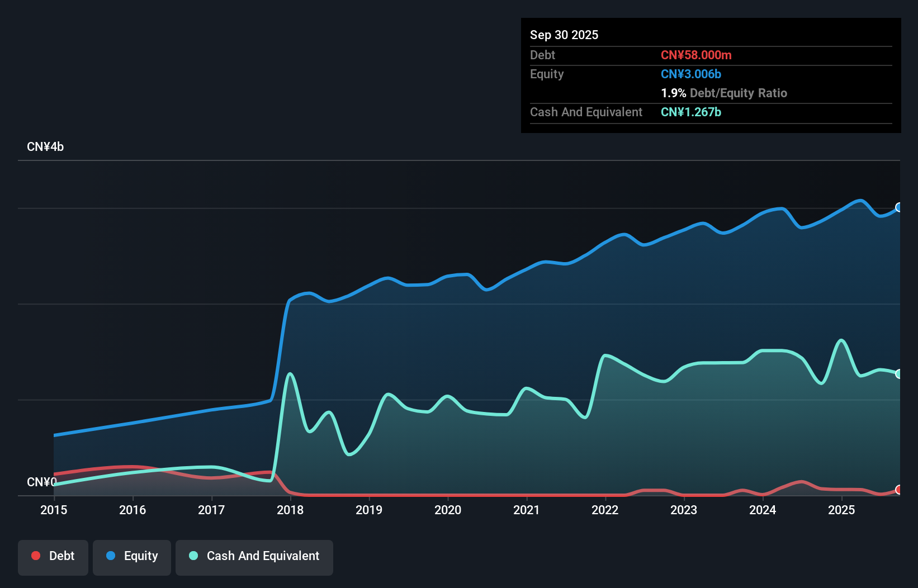This screenshot has width=918, height=588.
Task: Click the Sep 30 2025 tooltip date
Action: [x=564, y=35]
